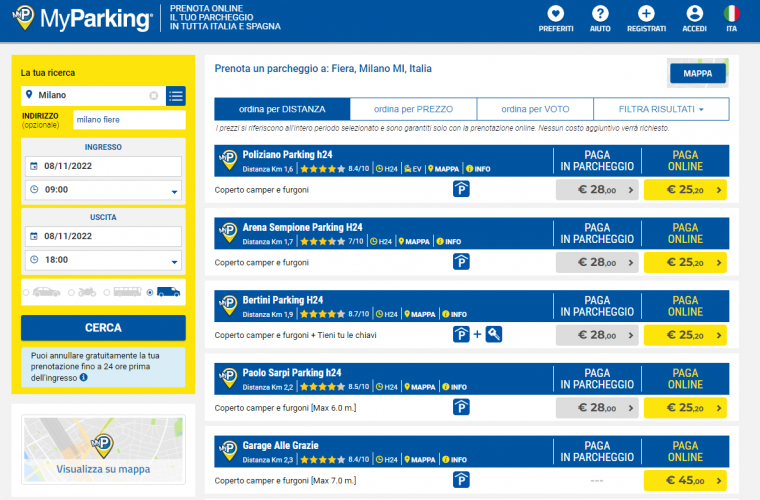The height and width of the screenshot is (500, 760).
Task: Switch to the ordina per PREZZO tab
Action: (x=414, y=109)
